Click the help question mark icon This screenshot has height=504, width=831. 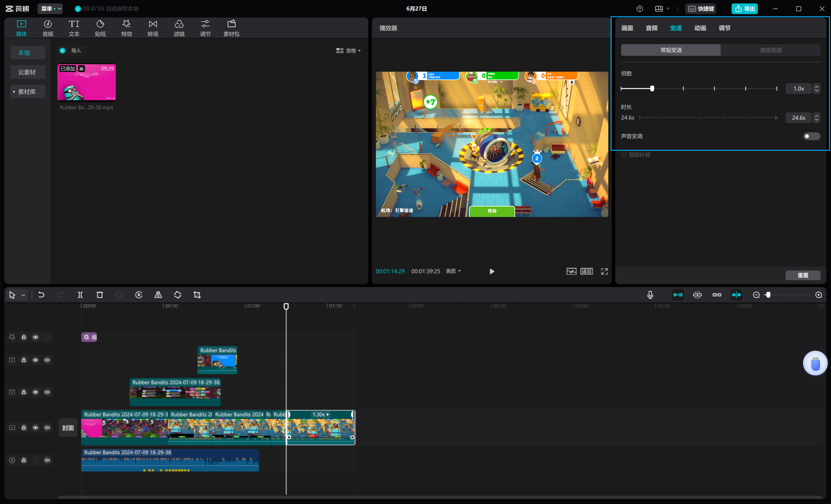click(x=639, y=9)
